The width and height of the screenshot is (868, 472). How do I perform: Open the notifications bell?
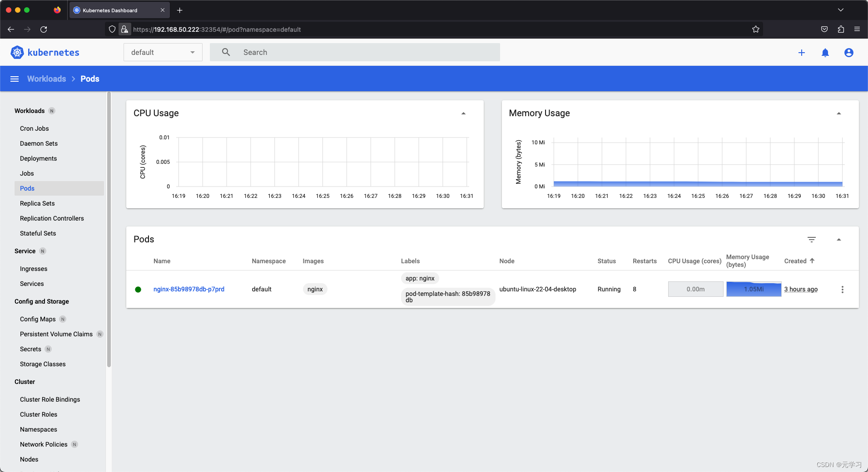[825, 53]
